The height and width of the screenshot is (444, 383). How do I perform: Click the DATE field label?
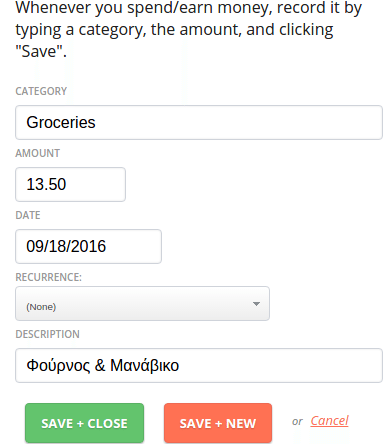[x=28, y=215]
